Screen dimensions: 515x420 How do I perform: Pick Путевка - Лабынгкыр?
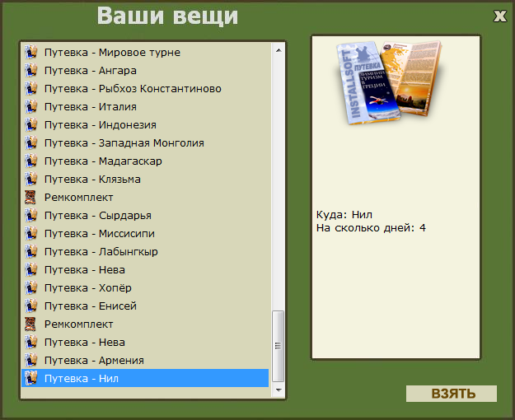145,252
